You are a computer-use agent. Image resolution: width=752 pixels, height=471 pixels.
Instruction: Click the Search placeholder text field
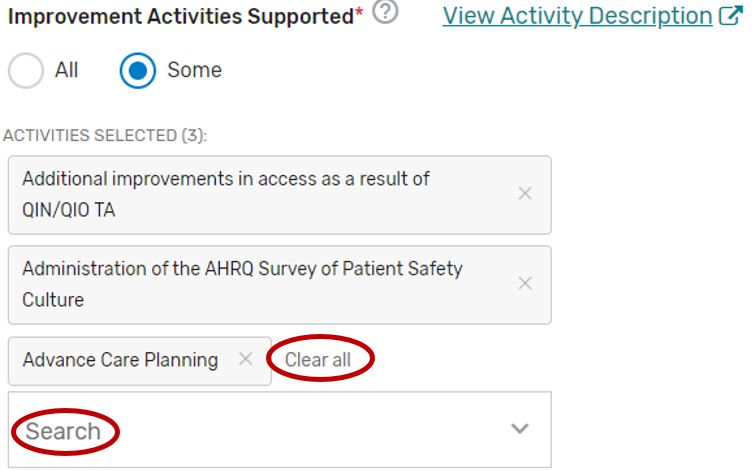64,431
